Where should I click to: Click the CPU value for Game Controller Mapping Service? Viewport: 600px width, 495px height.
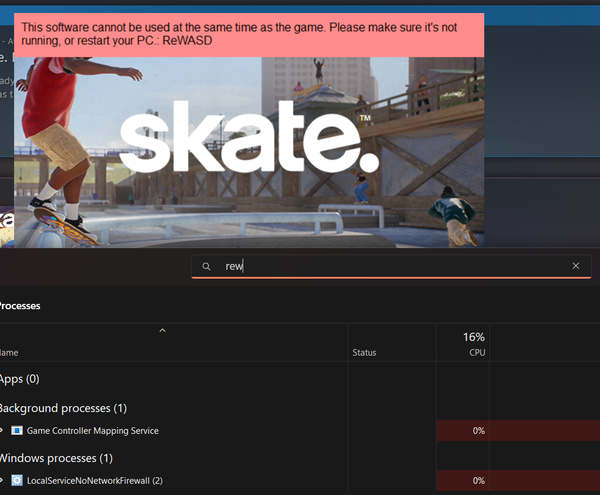[478, 431]
